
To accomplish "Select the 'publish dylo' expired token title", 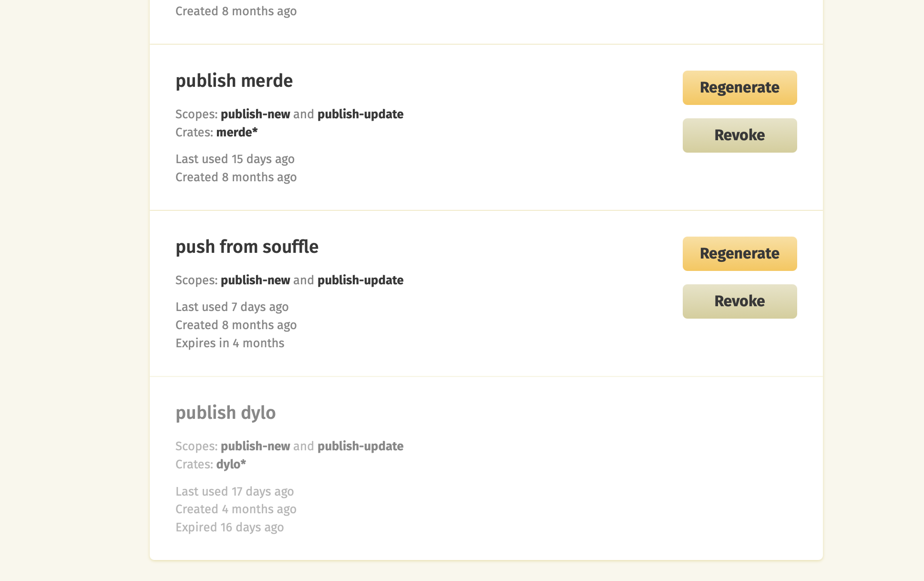I will (x=226, y=413).
